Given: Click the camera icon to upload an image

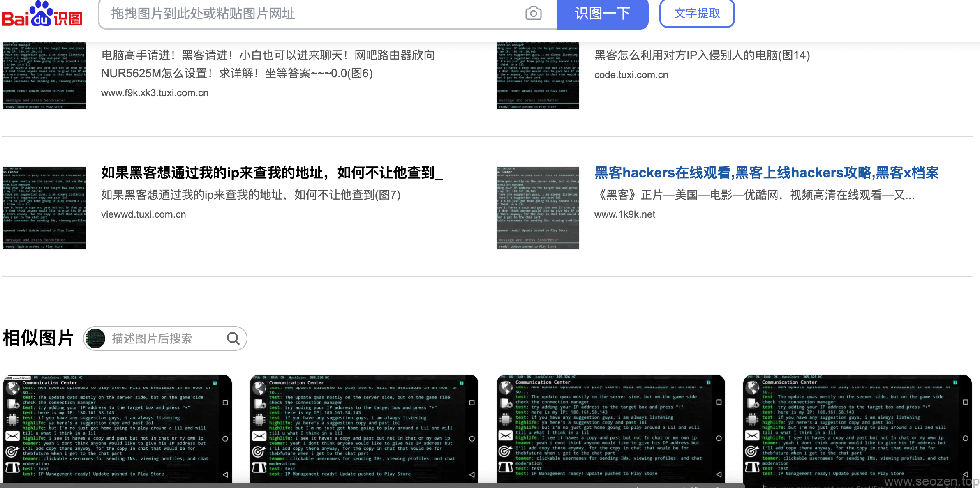Looking at the screenshot, I should click(533, 14).
